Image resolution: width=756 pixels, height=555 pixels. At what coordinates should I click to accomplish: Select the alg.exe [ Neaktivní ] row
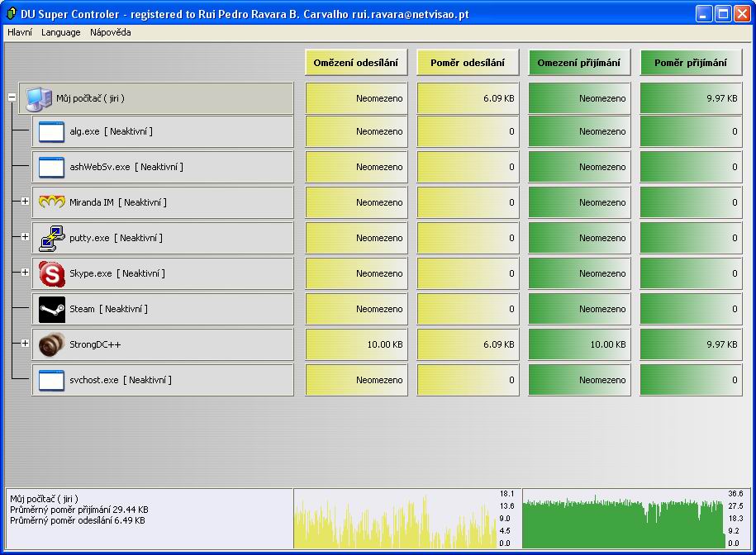pyautogui.click(x=163, y=131)
